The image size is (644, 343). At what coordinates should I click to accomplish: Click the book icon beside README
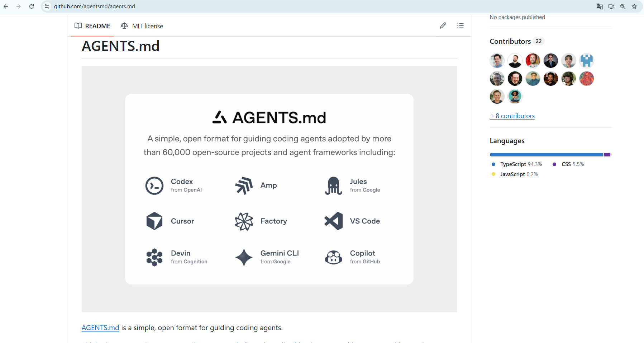[x=78, y=26]
